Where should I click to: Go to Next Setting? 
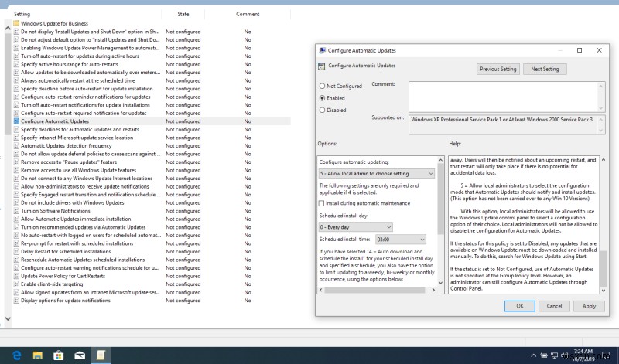[x=545, y=69]
